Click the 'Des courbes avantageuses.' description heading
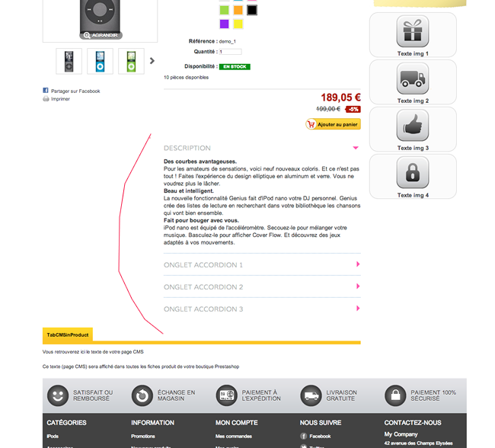This screenshot has width=495, height=448. (x=200, y=162)
